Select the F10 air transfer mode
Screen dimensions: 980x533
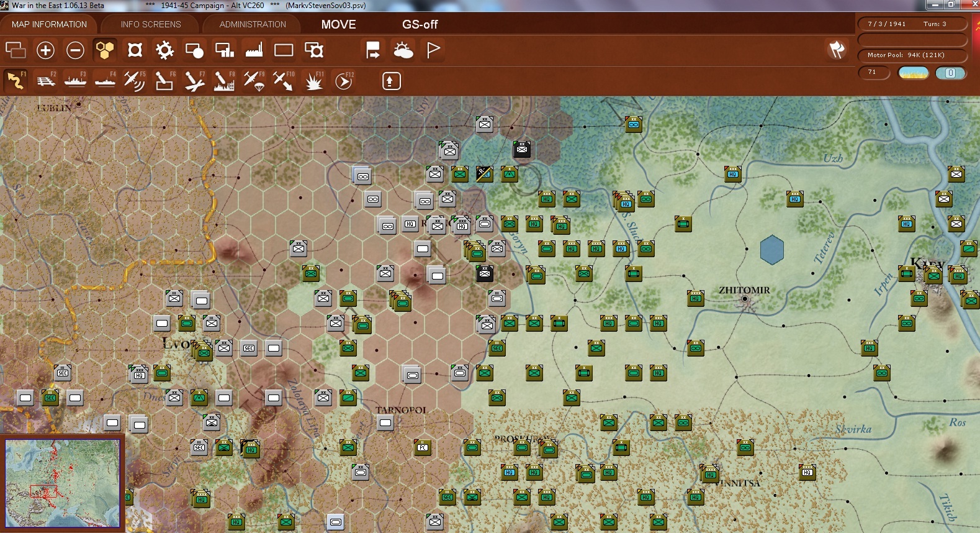[x=284, y=81]
